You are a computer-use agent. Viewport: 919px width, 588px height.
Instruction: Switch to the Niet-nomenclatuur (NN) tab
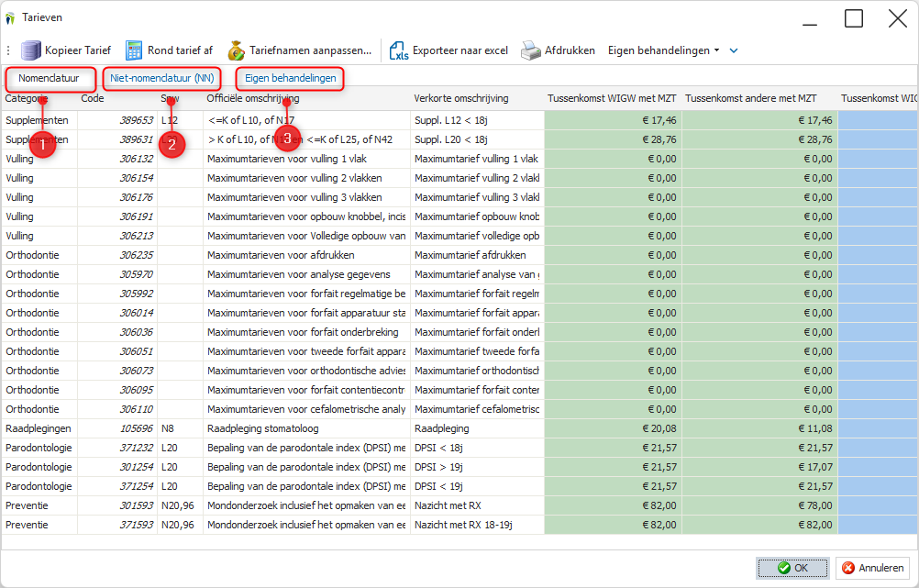[162, 78]
